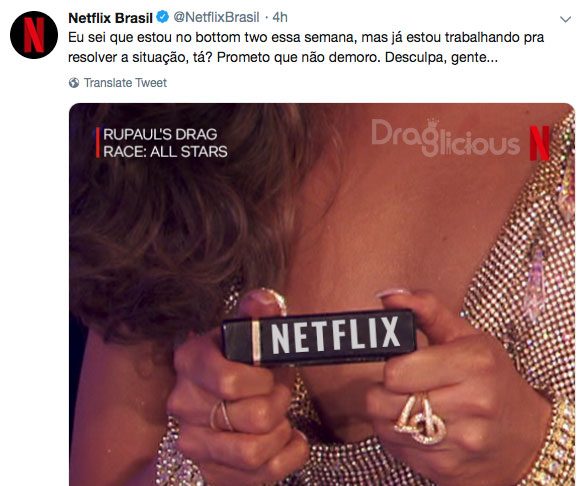The height and width of the screenshot is (486, 585).
Task: Click the knotted diamond ring in photo
Action: coord(420,420)
